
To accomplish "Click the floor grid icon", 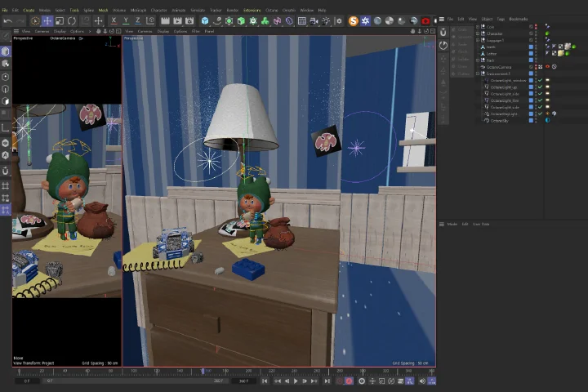I will click(x=301, y=21).
